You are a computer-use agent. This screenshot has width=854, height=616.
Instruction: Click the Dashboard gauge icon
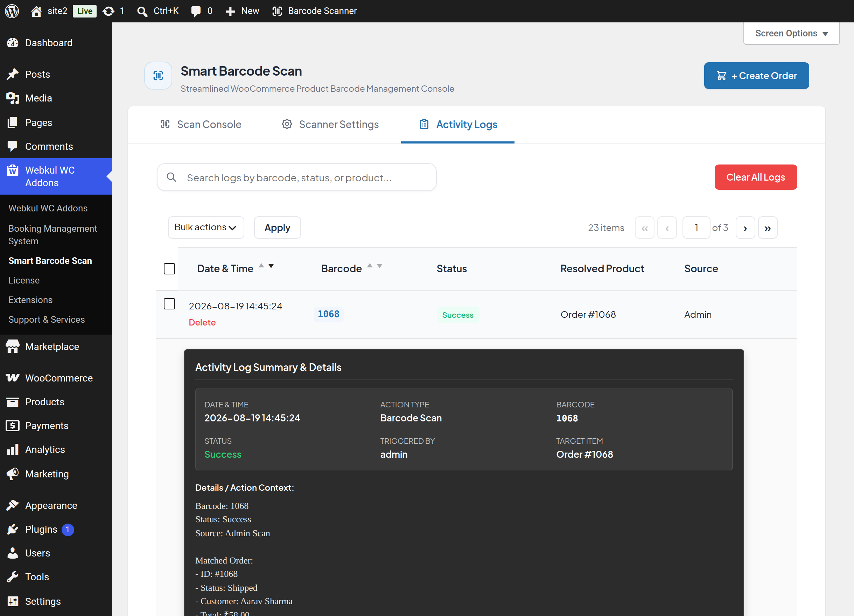(x=13, y=43)
